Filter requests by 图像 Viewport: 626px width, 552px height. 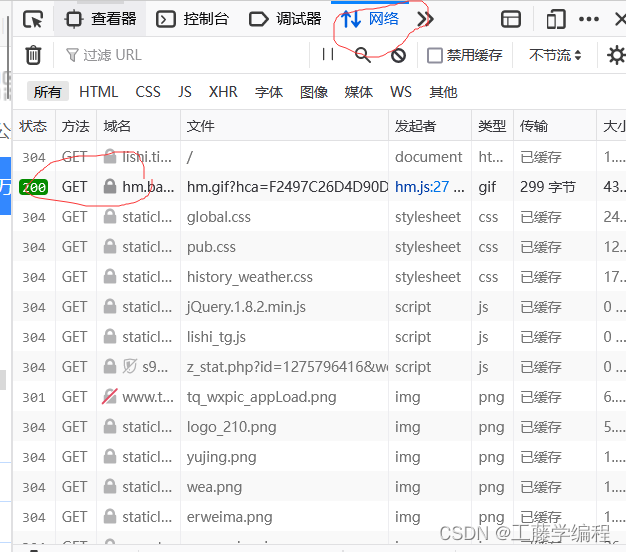click(x=314, y=92)
